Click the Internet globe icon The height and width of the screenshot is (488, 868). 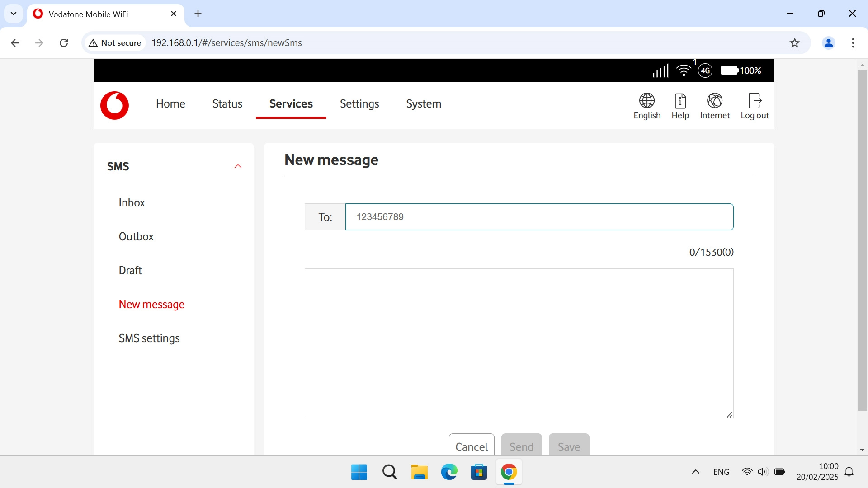coord(714,101)
